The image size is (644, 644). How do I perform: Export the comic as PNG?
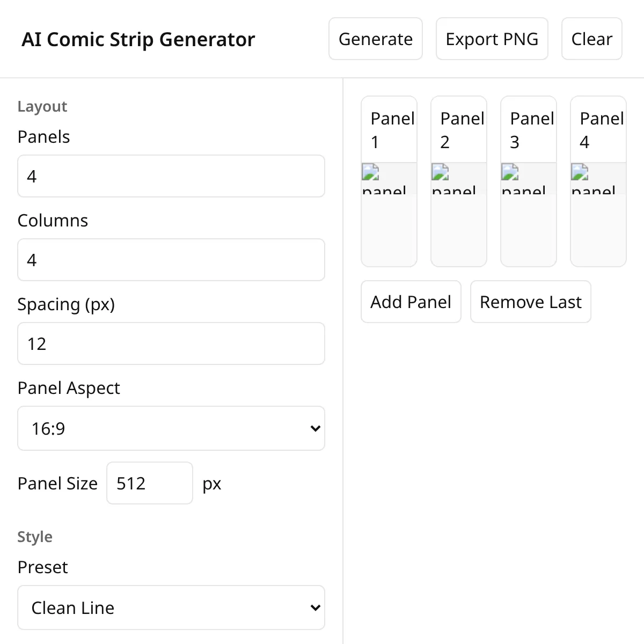point(492,39)
